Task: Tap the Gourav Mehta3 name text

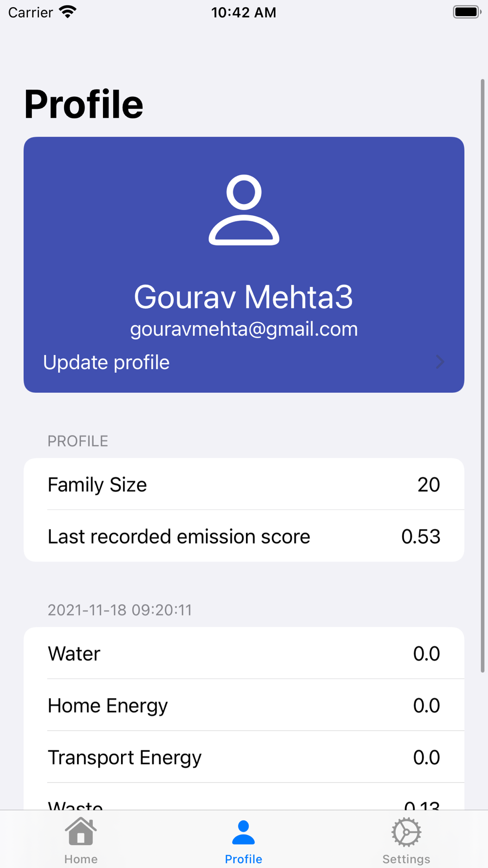Action: (244, 297)
